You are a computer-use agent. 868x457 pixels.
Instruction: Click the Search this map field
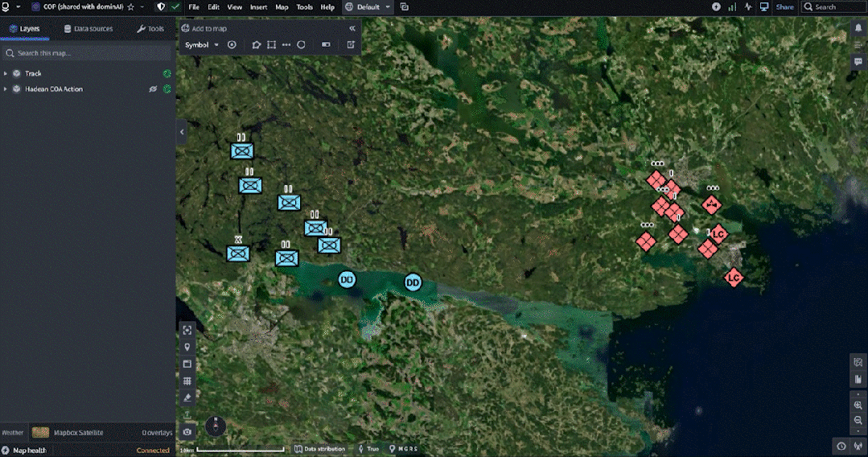88,53
